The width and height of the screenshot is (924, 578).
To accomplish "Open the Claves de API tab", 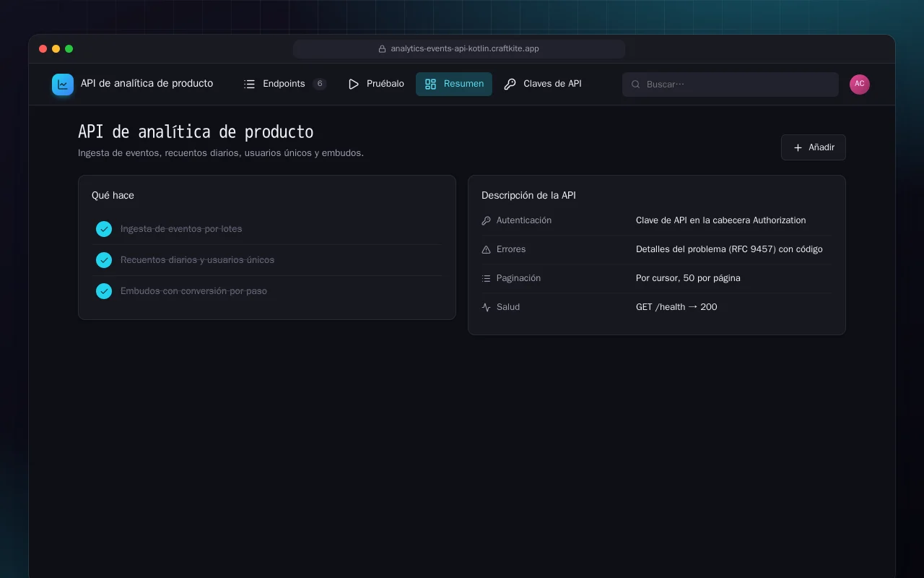I will pos(543,84).
